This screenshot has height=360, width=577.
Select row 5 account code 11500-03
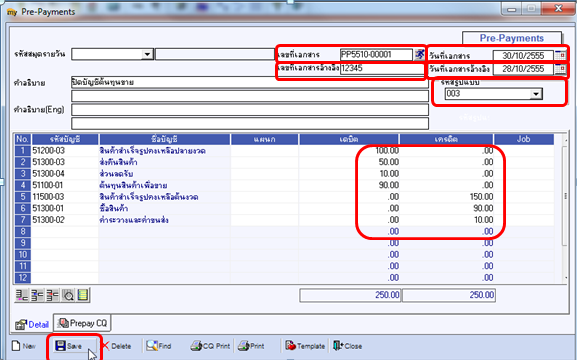(65, 197)
